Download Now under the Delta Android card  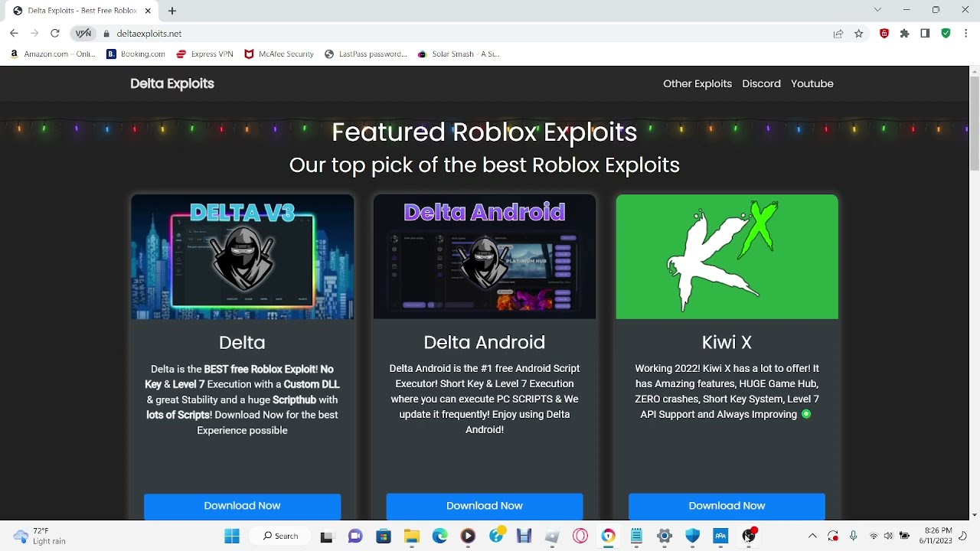pos(485,506)
